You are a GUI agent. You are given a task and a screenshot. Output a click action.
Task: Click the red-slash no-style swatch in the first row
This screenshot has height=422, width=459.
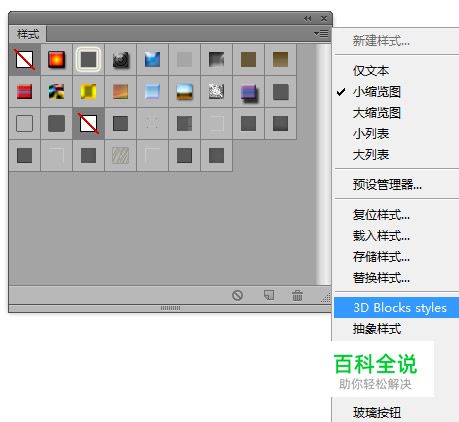tap(24, 59)
